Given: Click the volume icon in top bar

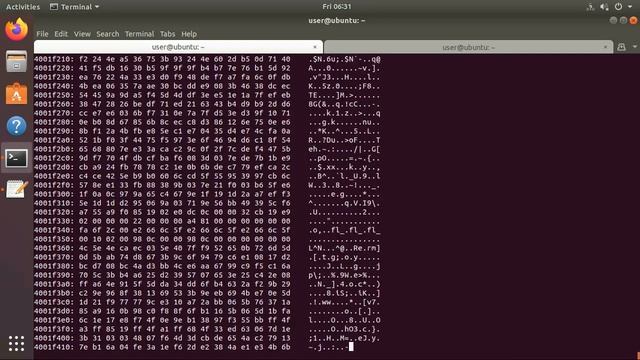Looking at the screenshot, I should pyautogui.click(x=604, y=7).
